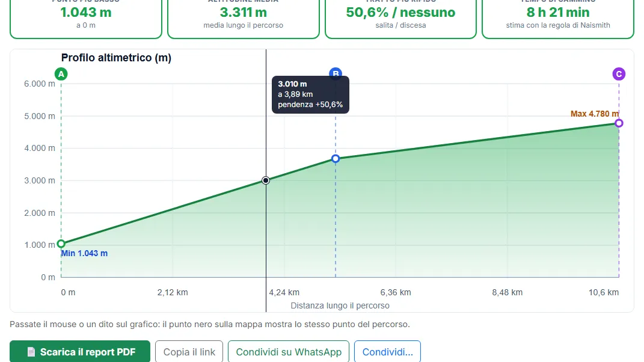Click the '8,48 km' axis label
644x362 pixels.
click(508, 293)
